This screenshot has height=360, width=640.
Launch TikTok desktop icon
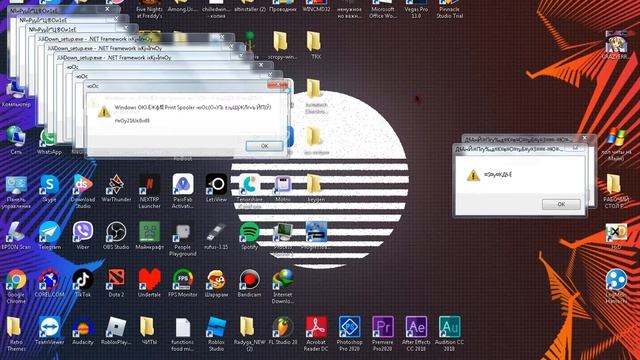(x=83, y=280)
